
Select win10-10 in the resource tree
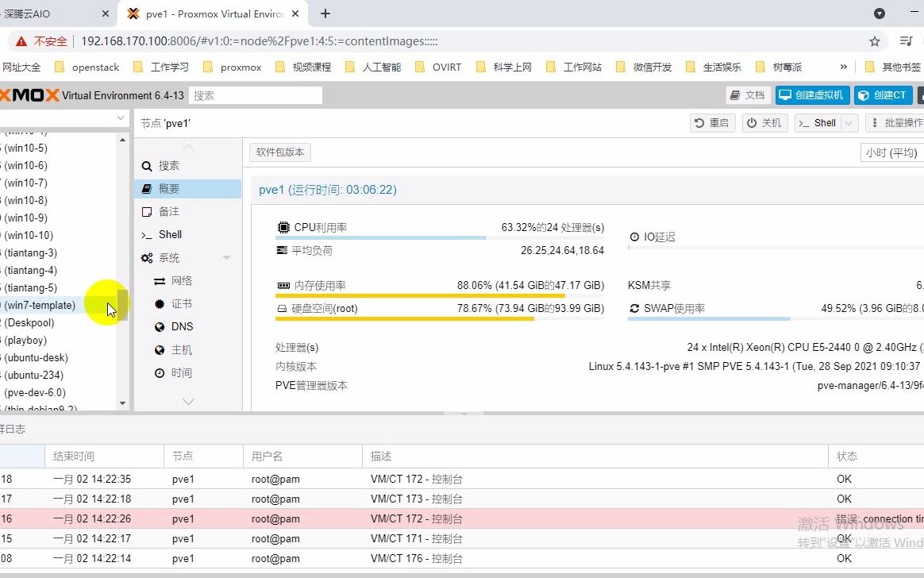point(29,235)
